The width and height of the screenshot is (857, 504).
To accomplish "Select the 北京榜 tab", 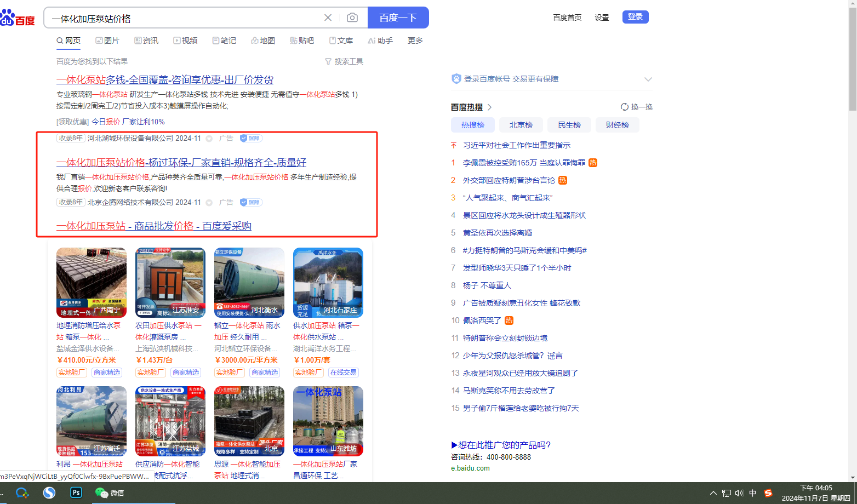I will pyautogui.click(x=521, y=125).
